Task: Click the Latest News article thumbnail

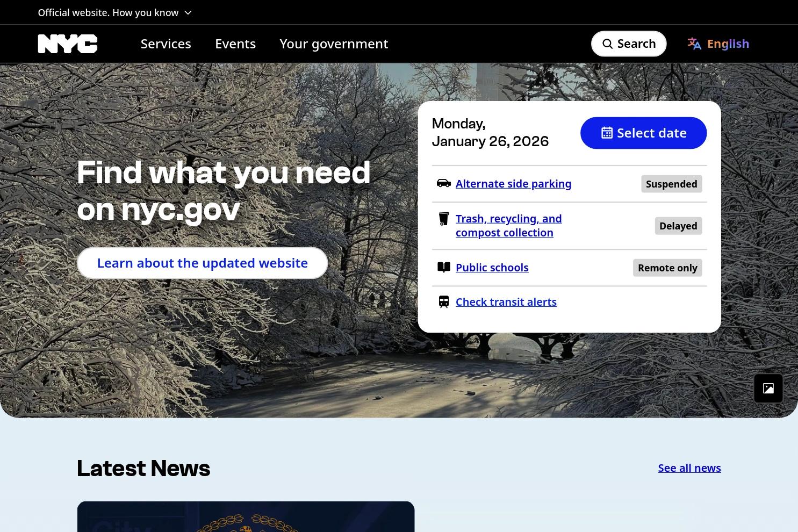Action: click(246, 517)
